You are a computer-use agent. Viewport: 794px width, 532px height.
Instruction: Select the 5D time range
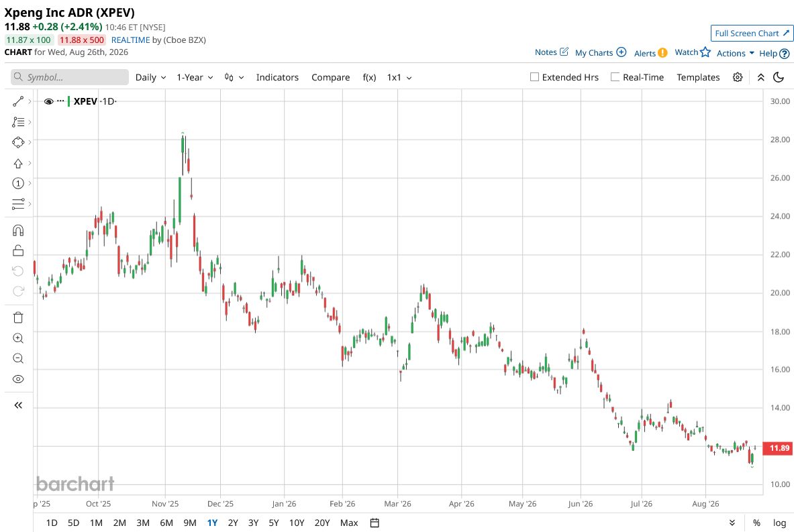73,523
